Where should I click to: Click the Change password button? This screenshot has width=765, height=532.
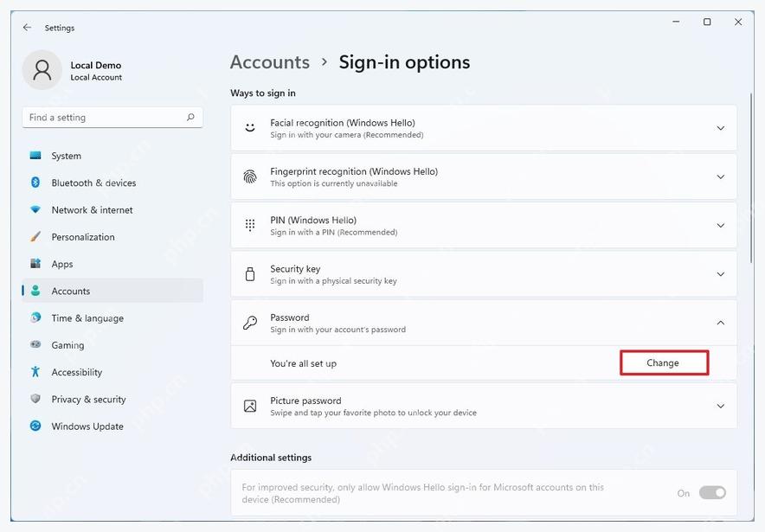click(664, 362)
